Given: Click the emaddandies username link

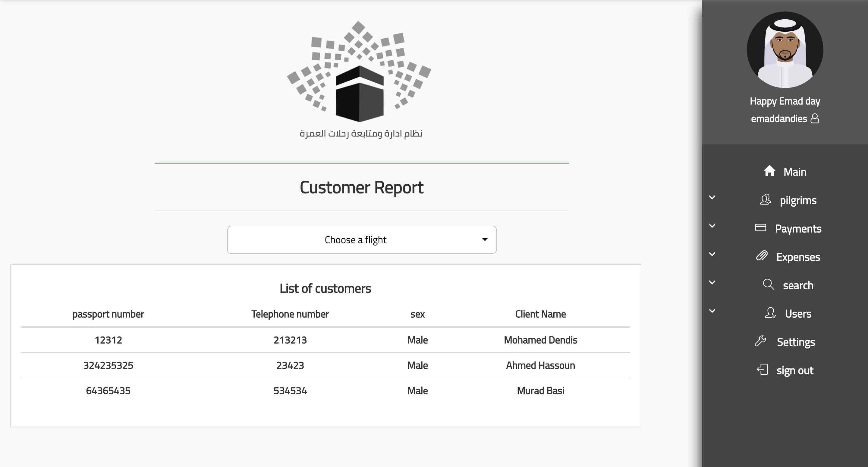Looking at the screenshot, I should (779, 119).
